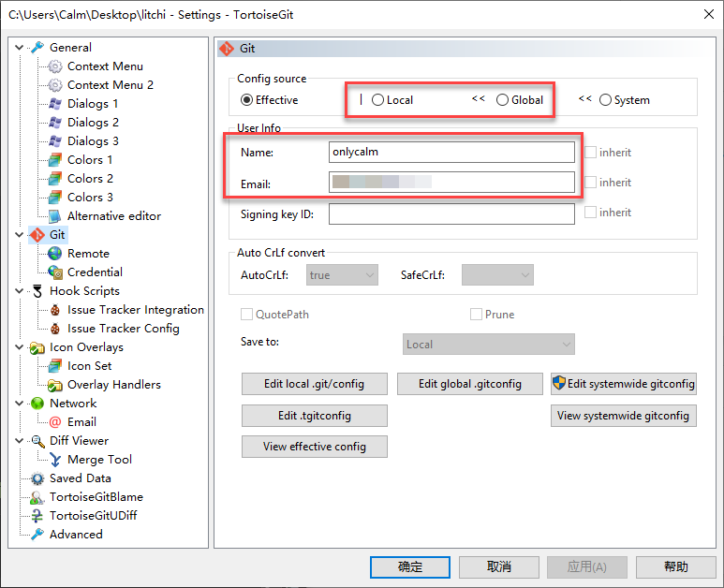724x588 pixels.
Task: Collapse the Icon Overlays tree node
Action: point(20,347)
